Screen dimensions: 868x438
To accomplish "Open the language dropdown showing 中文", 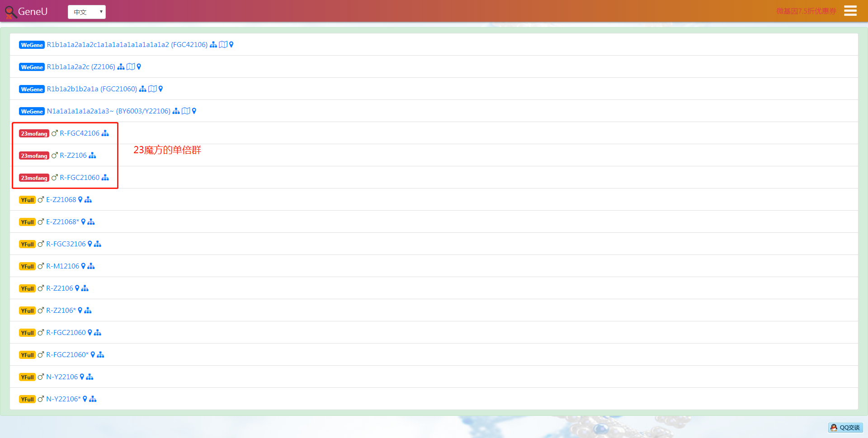I will tap(86, 12).
